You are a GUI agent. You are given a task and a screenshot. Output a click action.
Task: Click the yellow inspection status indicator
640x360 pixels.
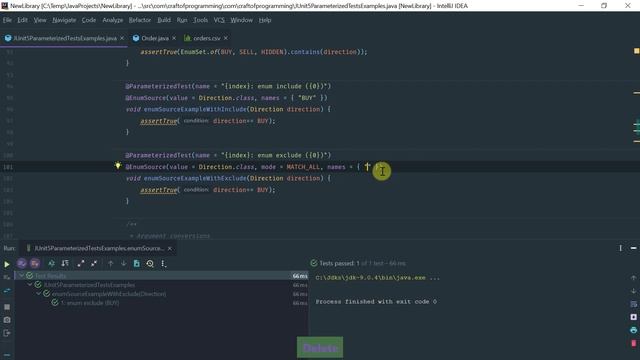pos(636,51)
